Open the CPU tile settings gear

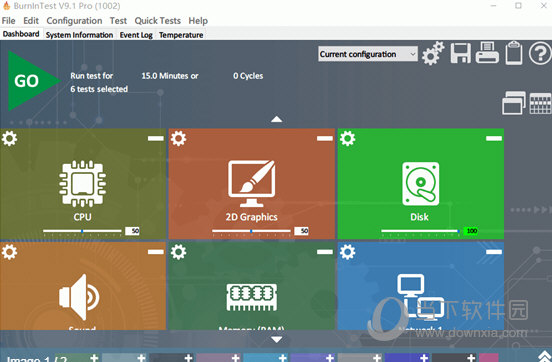coord(9,138)
